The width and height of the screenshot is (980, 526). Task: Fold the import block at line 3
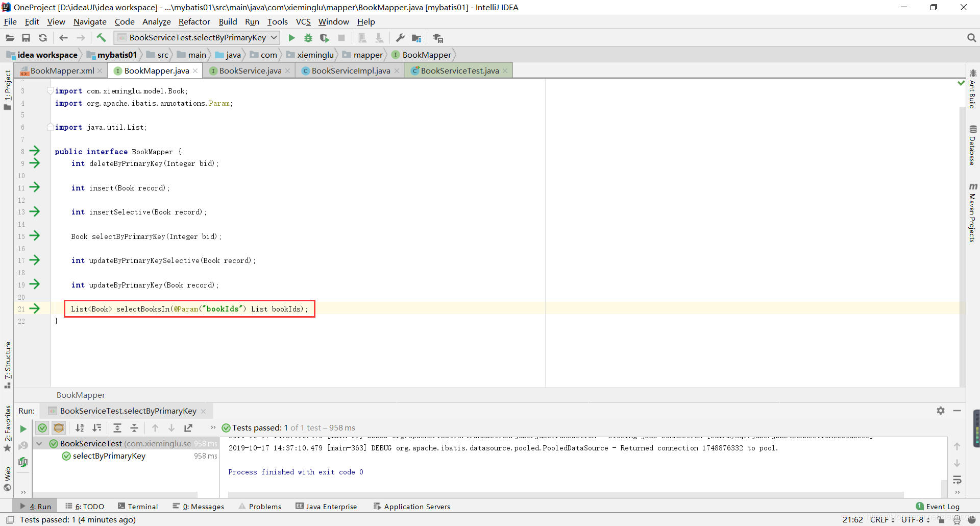(x=50, y=91)
